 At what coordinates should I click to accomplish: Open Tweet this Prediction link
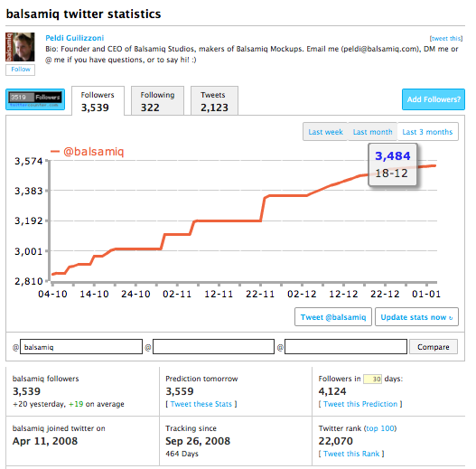click(x=360, y=404)
